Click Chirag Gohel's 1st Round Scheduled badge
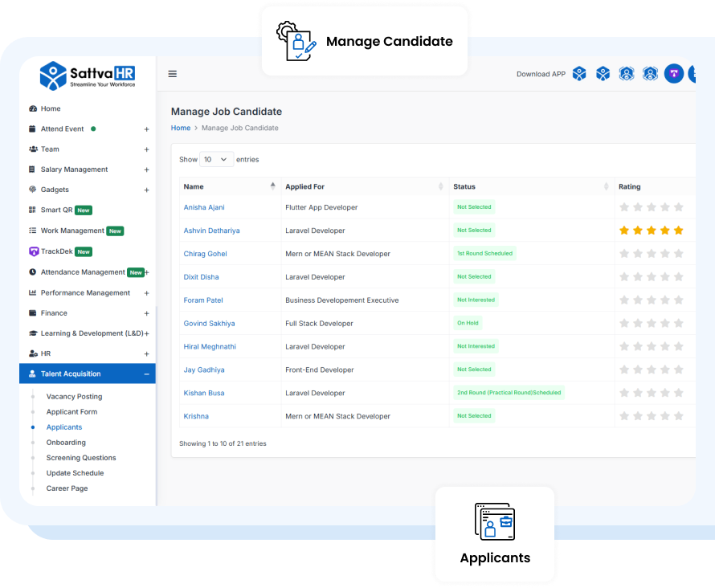The width and height of the screenshot is (715, 588). (484, 254)
